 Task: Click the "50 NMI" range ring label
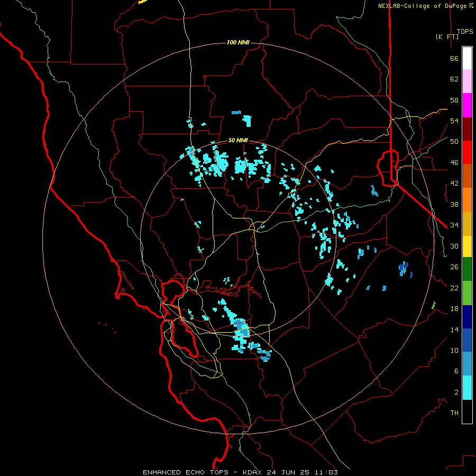coord(238,140)
